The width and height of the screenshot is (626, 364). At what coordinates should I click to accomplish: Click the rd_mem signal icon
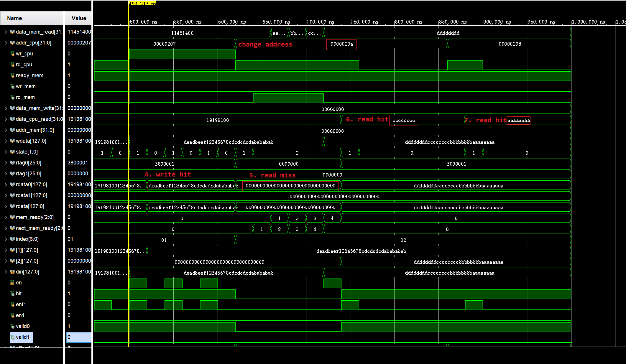pos(12,97)
